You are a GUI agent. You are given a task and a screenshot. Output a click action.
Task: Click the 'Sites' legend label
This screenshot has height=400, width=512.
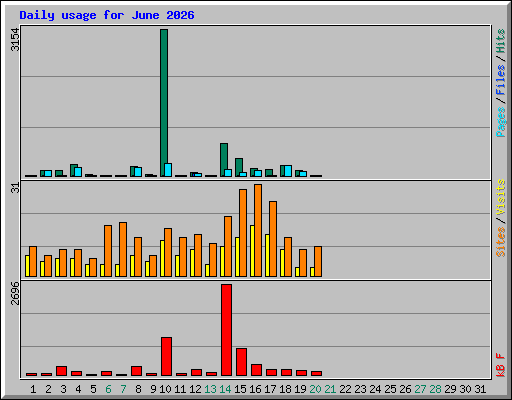500,242
